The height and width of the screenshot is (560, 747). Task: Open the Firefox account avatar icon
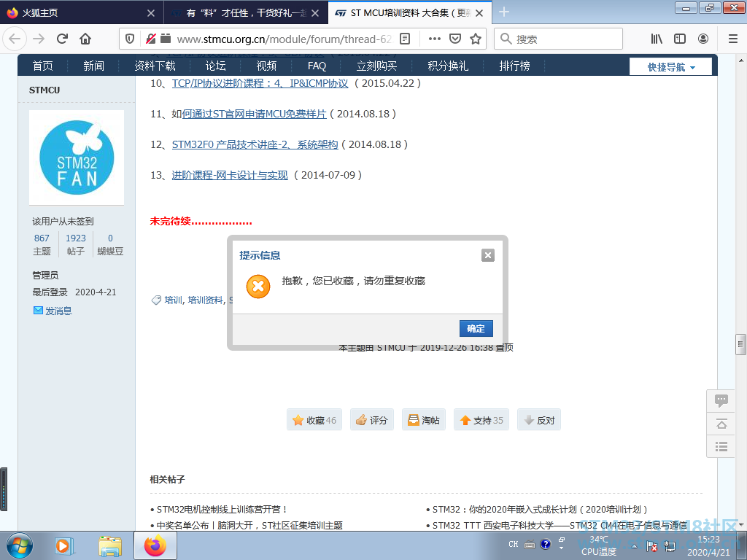(703, 39)
